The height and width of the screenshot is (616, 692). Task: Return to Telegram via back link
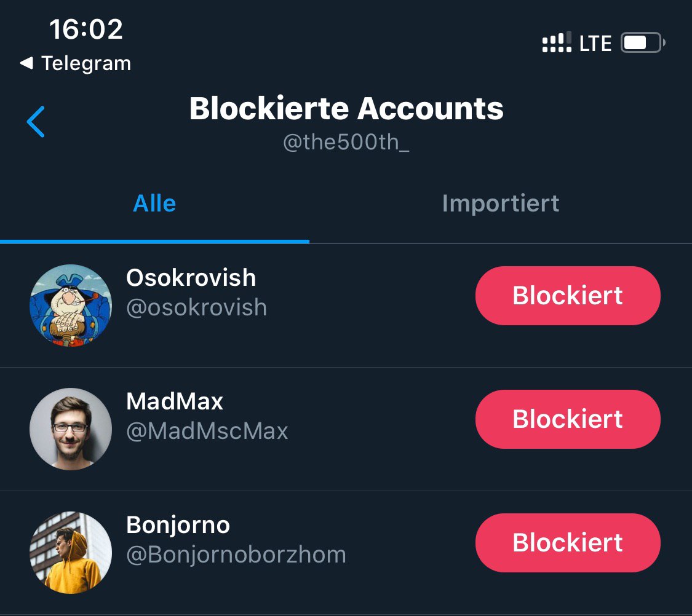pyautogui.click(x=76, y=63)
